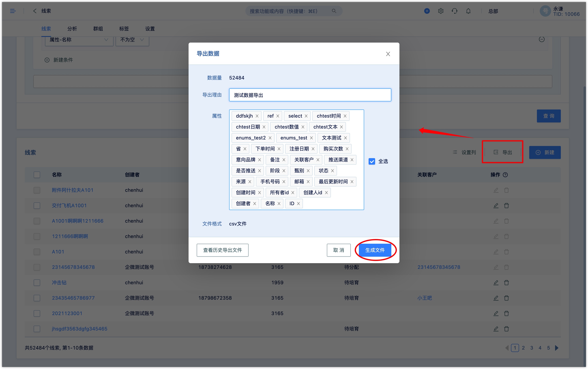Remove the 最后更新时间 attribute tag

(x=352, y=182)
